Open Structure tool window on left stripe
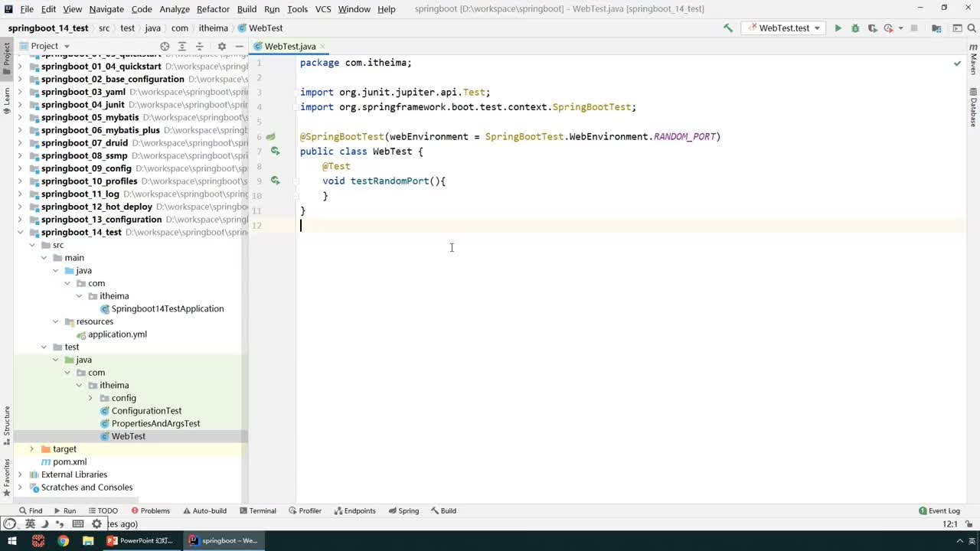980x551 pixels. 7,426
